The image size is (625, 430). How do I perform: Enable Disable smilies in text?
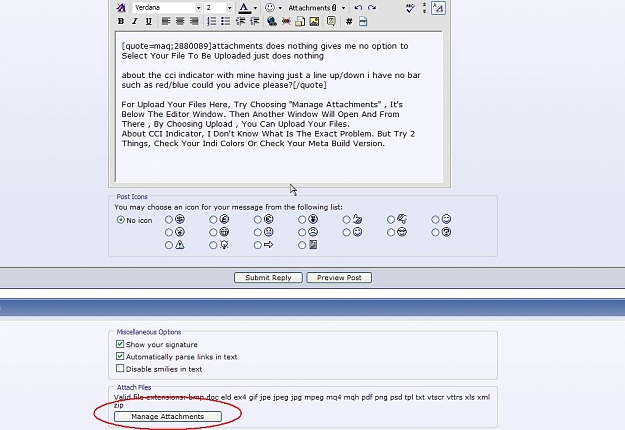120,369
